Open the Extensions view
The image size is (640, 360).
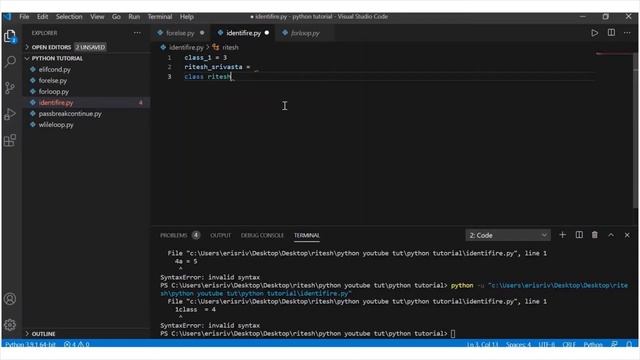(x=10, y=140)
